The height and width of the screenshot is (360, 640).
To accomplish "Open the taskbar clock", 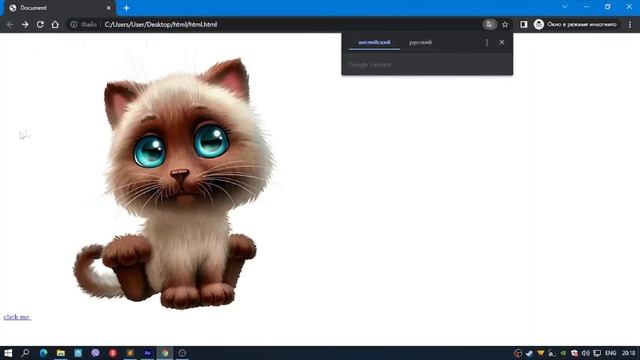I will 629,353.
